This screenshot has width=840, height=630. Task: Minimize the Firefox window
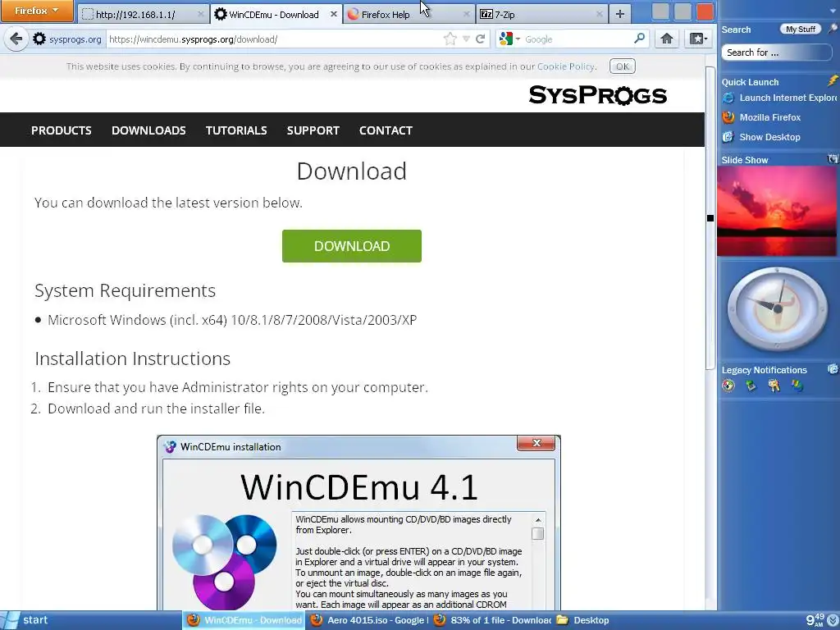point(660,11)
